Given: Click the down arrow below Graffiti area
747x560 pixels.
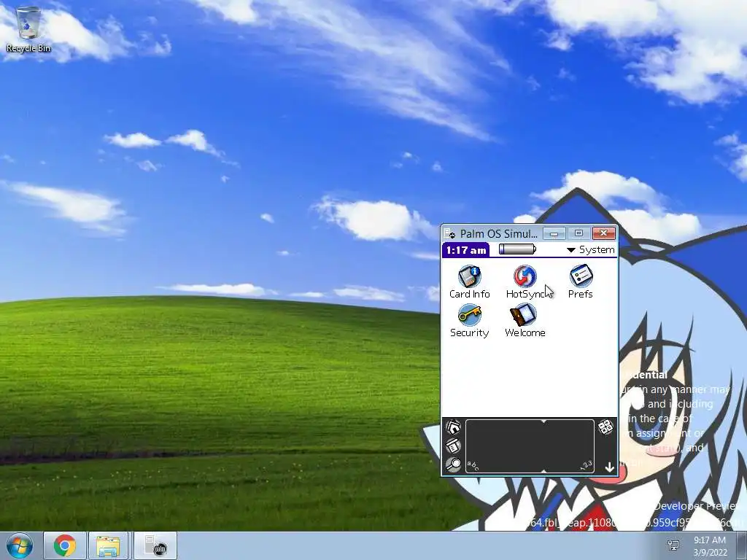Looking at the screenshot, I should [x=609, y=467].
